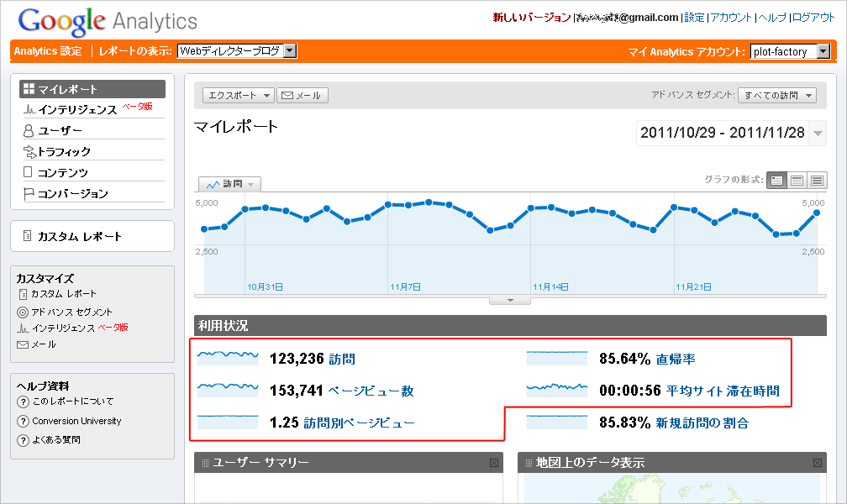847x504 pixels.
Task: Click the Google Analytics logo
Action: (x=108, y=22)
